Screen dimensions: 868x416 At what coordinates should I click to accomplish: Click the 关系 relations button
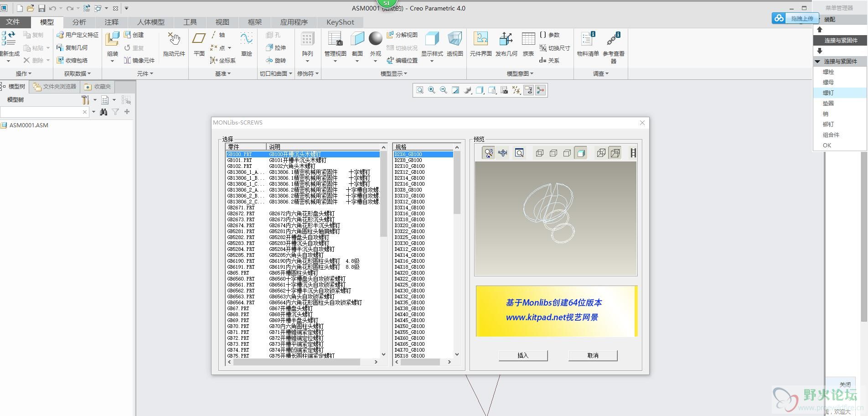(549, 60)
